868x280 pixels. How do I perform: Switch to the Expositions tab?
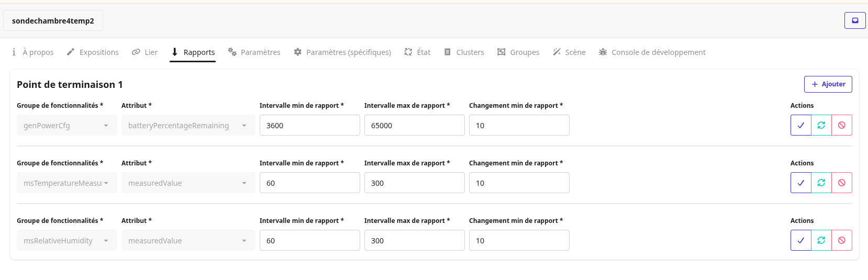[93, 52]
